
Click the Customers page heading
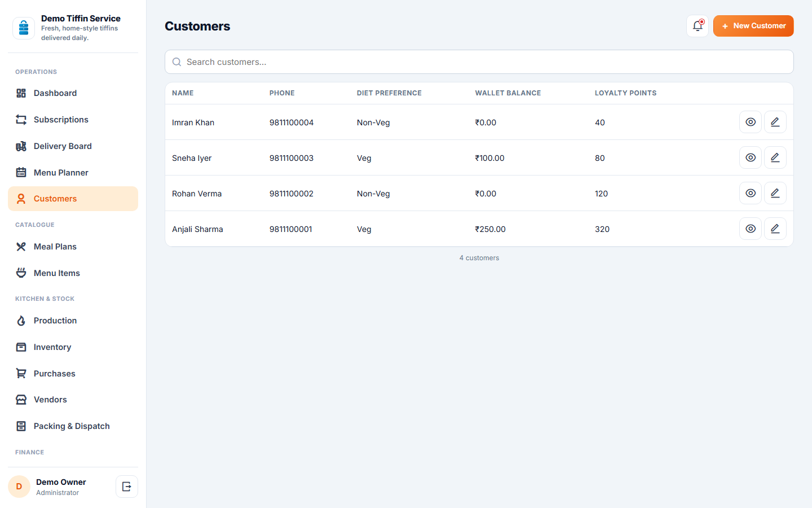click(197, 26)
